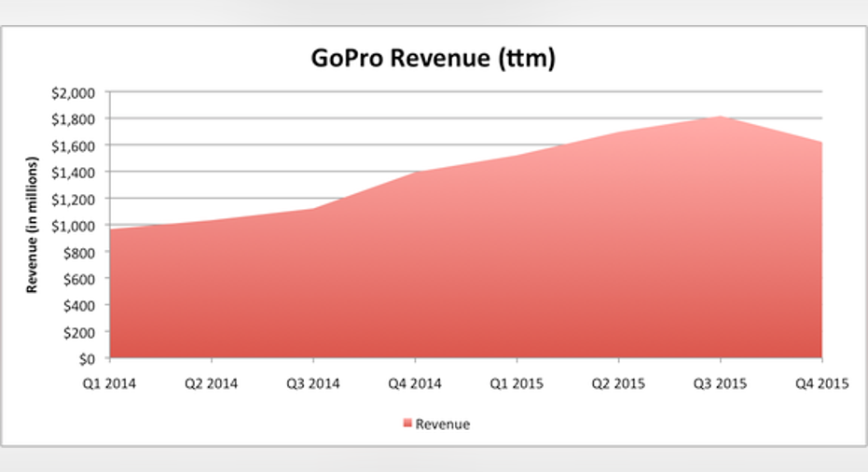The height and width of the screenshot is (472, 868).
Task: Click the $200 axis label
Action: [x=78, y=332]
